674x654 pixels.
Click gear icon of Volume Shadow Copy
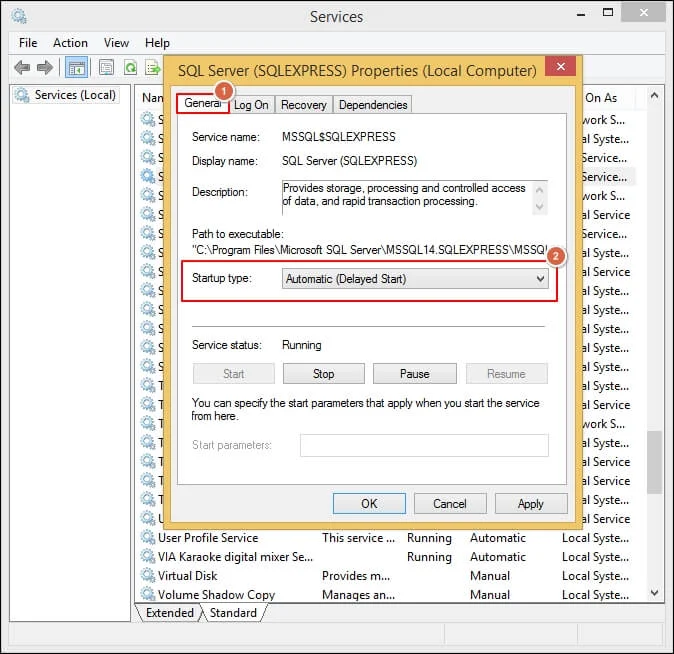pos(148,594)
